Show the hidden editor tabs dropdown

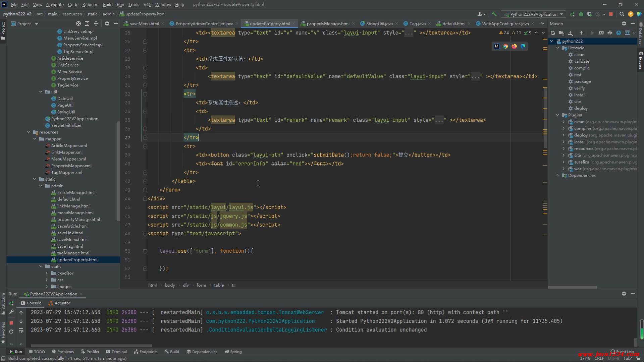tap(542, 23)
